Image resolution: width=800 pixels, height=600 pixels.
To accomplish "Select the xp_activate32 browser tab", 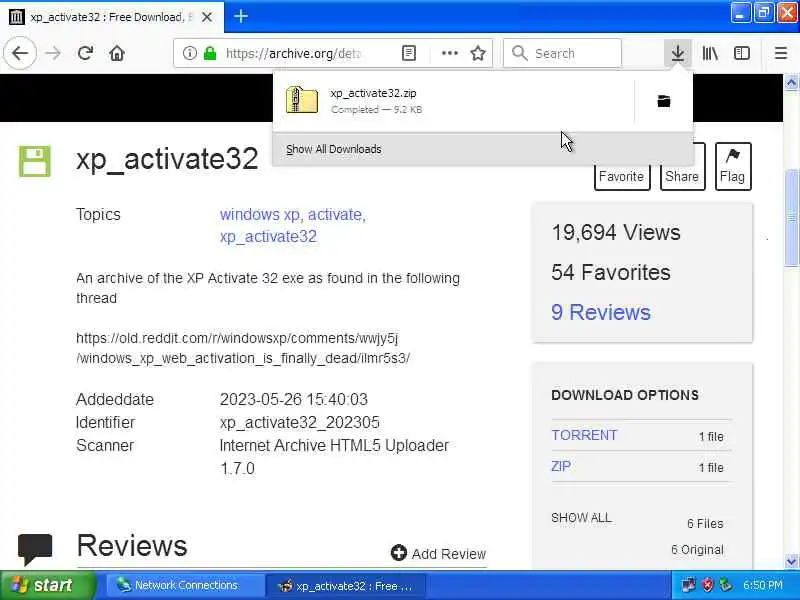I will (x=111, y=17).
